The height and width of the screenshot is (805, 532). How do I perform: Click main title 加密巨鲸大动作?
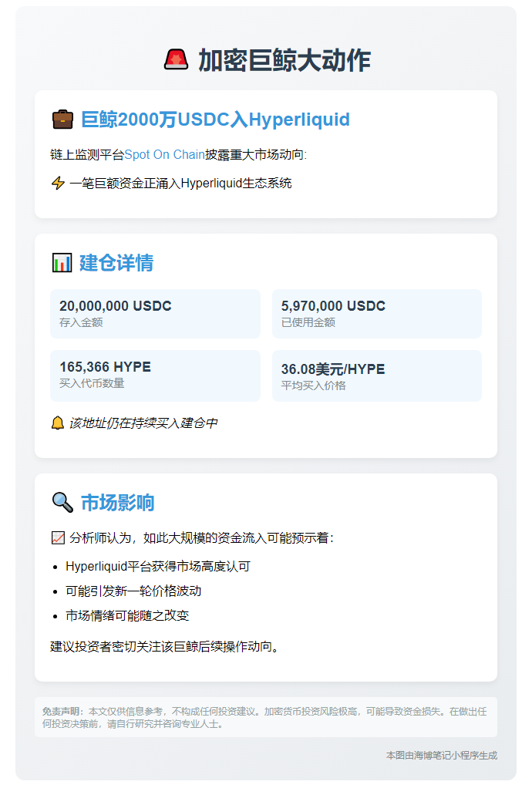(284, 60)
